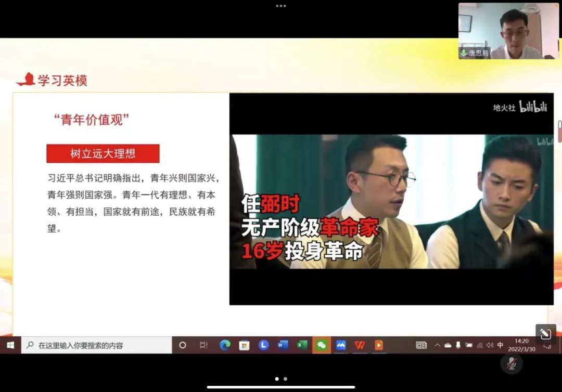
Task: Show hidden system tray icons
Action: (437, 345)
